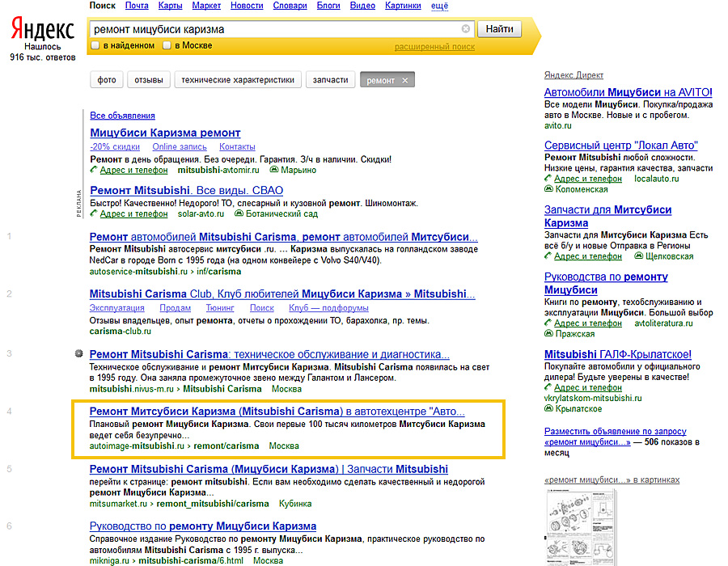Viewport: 728px width, 566px height.
Task: Enable the "в Москве" checkbox
Action: click(x=167, y=45)
